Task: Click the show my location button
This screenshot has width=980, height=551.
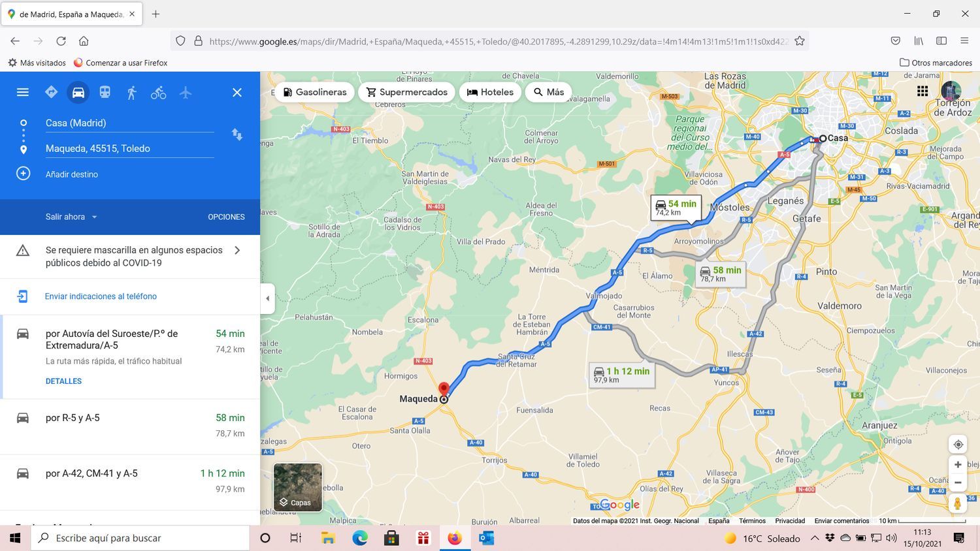Action: click(958, 445)
